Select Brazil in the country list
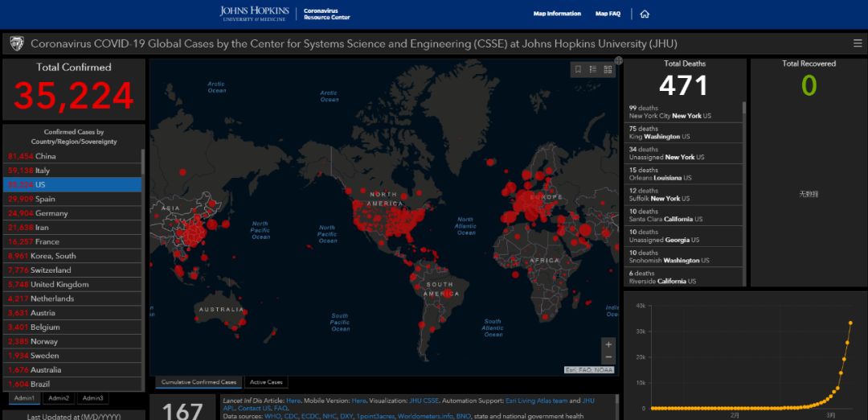 [x=72, y=384]
